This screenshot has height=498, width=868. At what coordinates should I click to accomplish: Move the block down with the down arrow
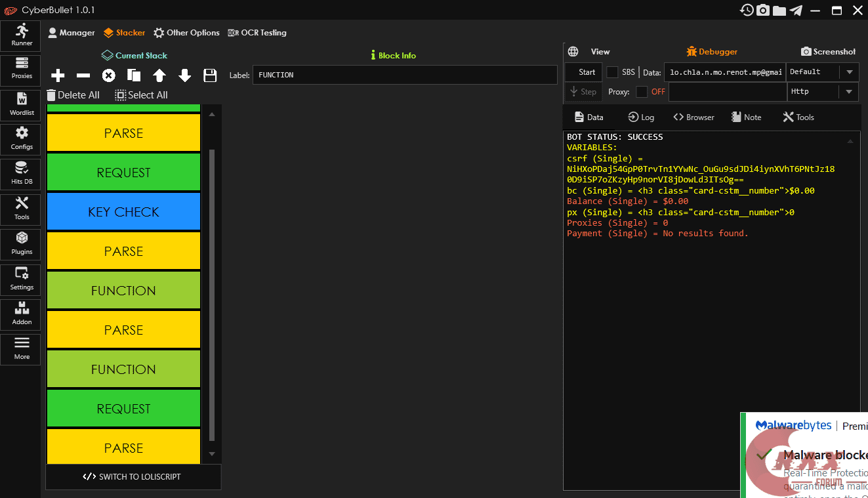tap(185, 75)
